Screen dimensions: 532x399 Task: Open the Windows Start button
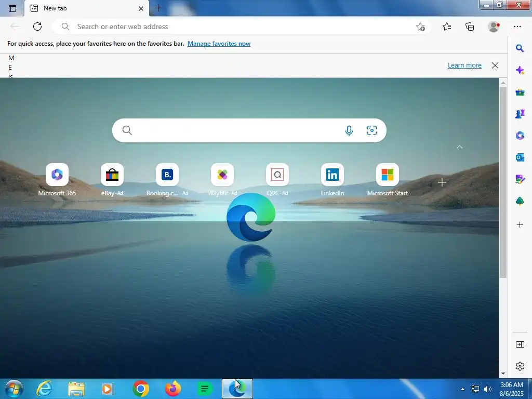[x=14, y=389]
